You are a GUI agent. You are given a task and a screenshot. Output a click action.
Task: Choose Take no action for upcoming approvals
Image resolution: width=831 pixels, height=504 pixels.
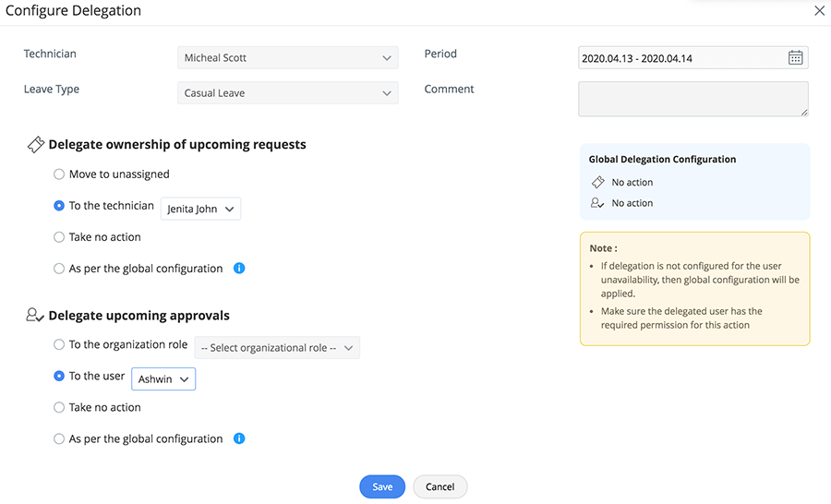tap(59, 407)
